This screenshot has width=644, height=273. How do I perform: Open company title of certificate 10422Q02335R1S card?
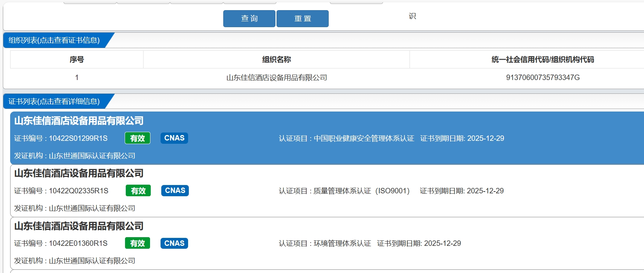coord(79,173)
